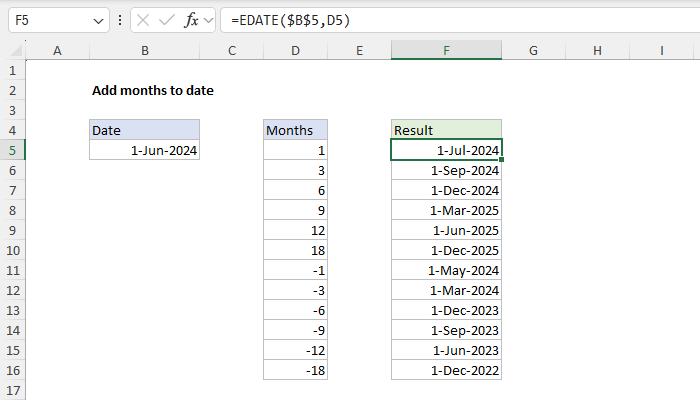Select Months cell with value 12
Image resolution: width=700 pixels, height=400 pixels.
point(296,230)
